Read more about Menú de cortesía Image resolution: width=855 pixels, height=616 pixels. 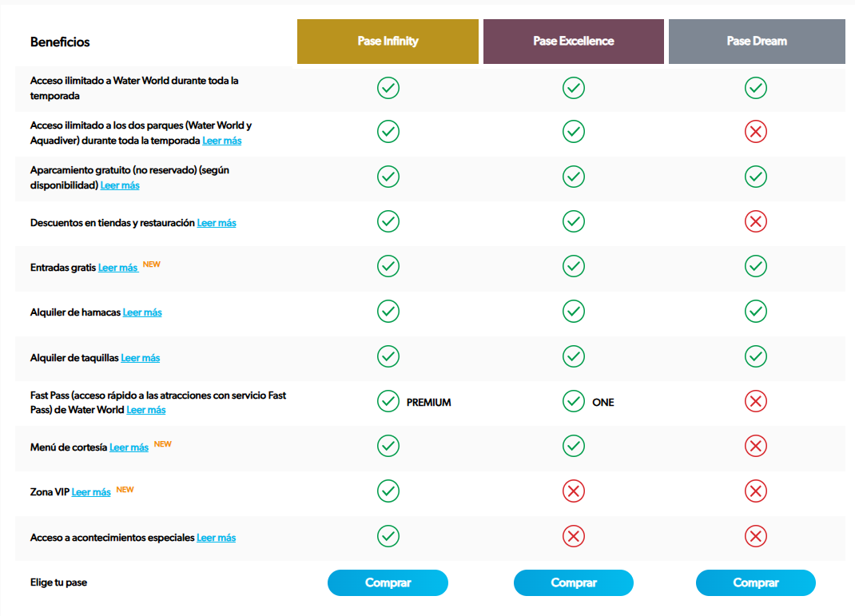(129, 447)
